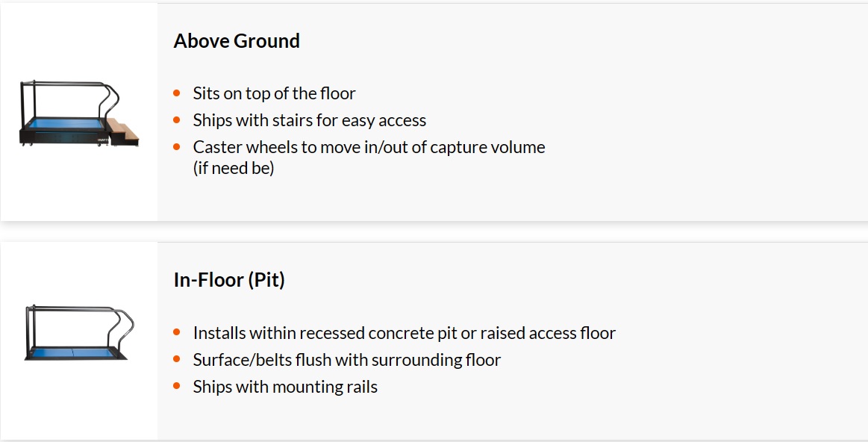
Task: Click orange bullet beside 'Caster wheels'
Action: pyautogui.click(x=177, y=147)
